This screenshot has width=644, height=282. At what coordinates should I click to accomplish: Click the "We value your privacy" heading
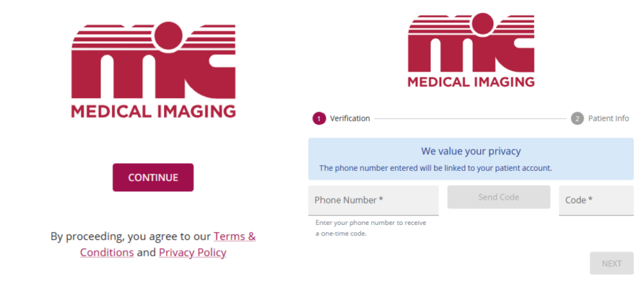(x=470, y=151)
